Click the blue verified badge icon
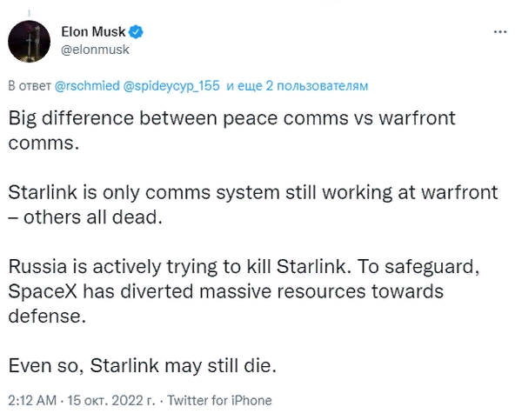The height and width of the screenshot is (420, 522). point(136,32)
